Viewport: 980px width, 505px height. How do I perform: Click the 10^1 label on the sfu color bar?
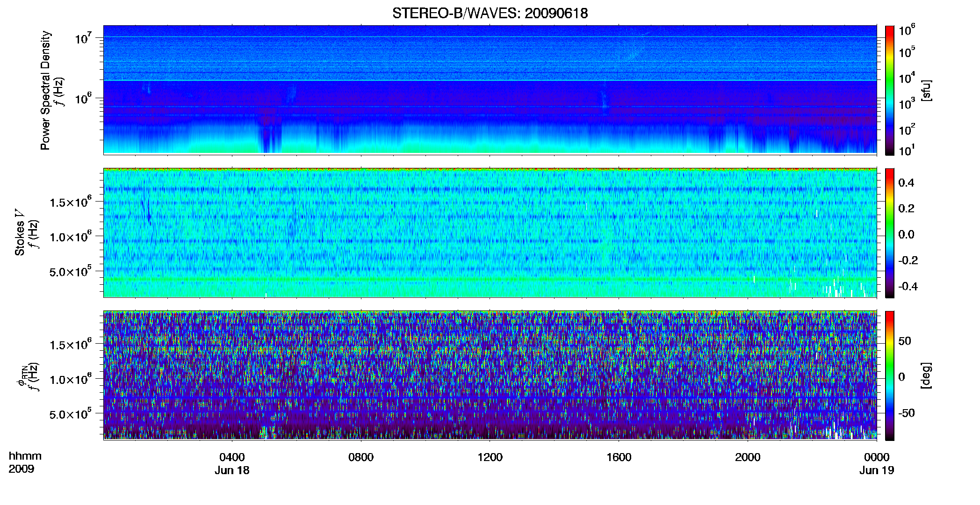[x=907, y=151]
